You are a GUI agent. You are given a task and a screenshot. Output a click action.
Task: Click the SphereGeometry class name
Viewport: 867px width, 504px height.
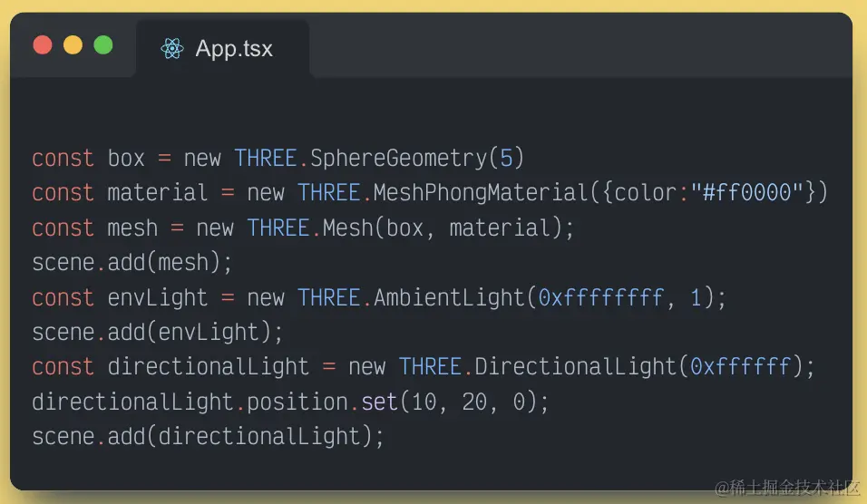[399, 158]
